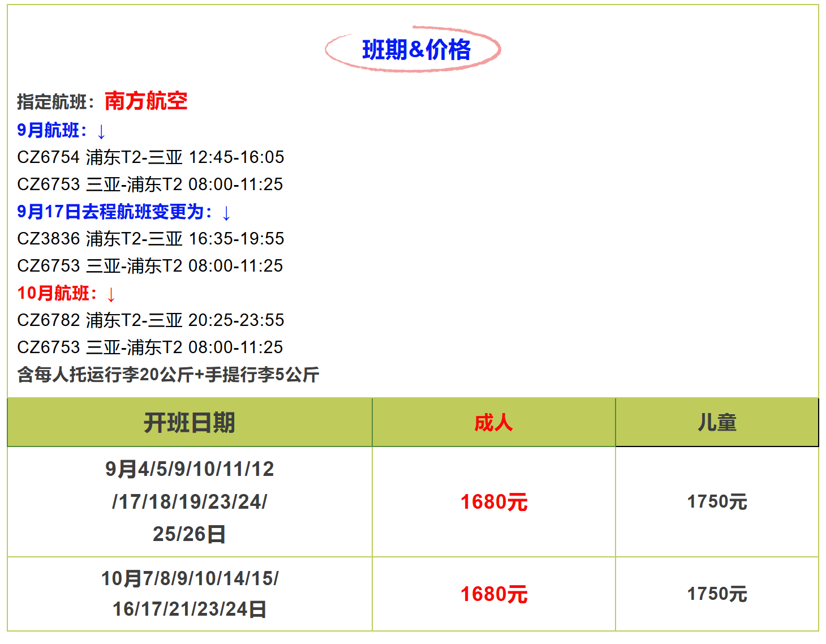Screen dimensions: 826x644
Task: Click the baggage allowance line 含每人托运行李20公斤
Action: (168, 374)
